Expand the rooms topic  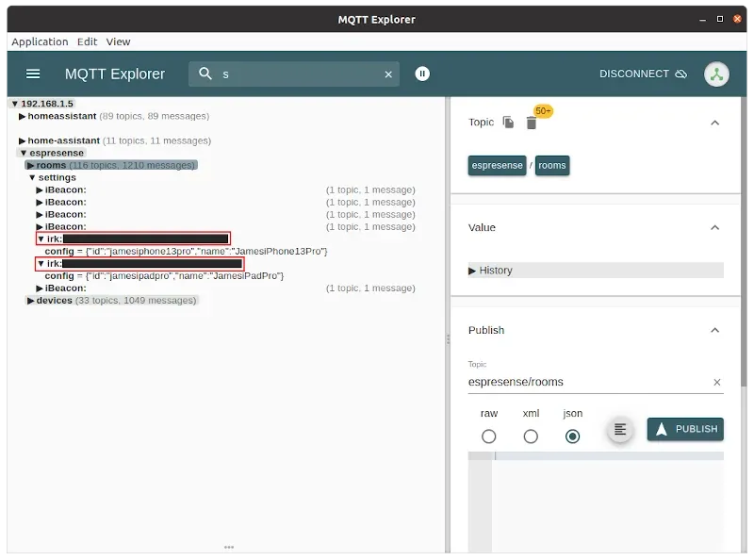point(31,165)
